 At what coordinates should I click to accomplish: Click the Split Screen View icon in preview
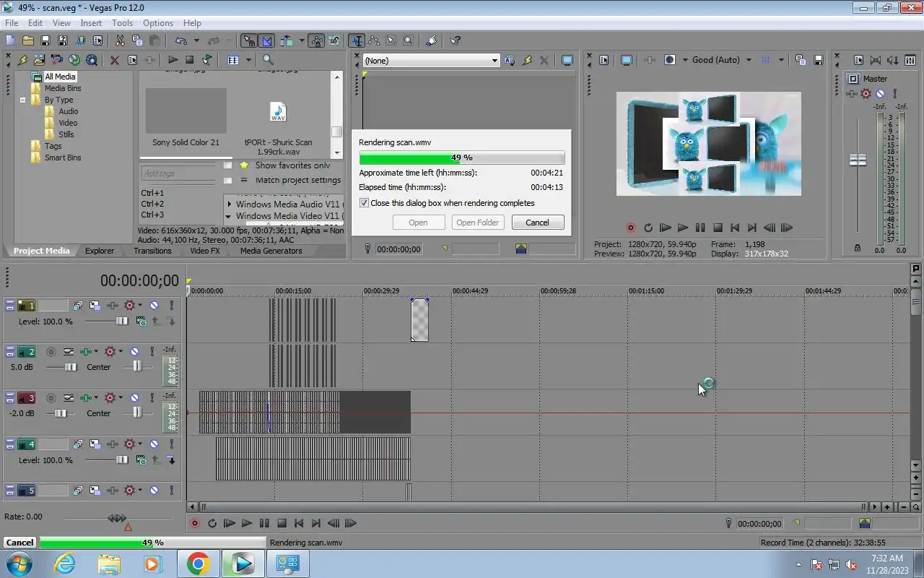[x=670, y=60]
